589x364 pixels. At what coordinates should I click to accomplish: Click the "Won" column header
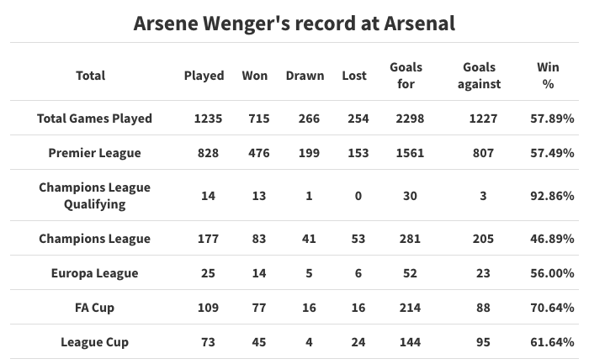tap(254, 76)
